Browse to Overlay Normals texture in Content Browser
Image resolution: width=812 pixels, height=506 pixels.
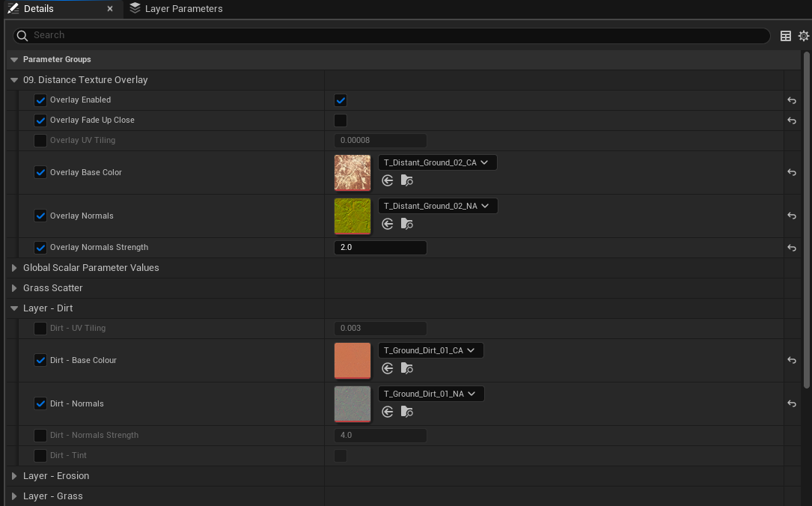pos(406,224)
